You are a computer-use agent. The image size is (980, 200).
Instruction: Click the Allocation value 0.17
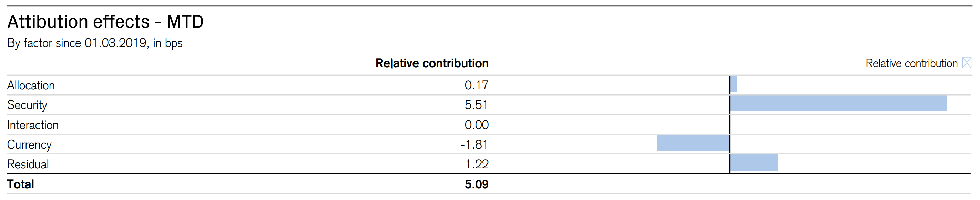tap(476, 85)
